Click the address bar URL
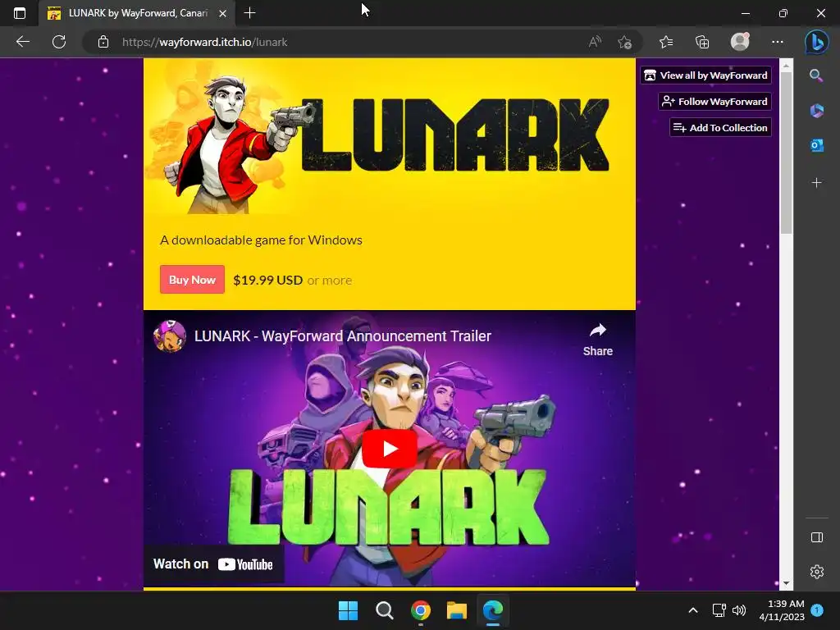This screenshot has width=840, height=630. [204, 42]
